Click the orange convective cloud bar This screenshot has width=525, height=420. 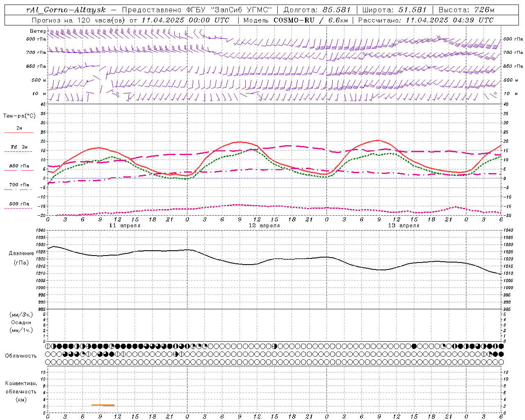[103, 405]
